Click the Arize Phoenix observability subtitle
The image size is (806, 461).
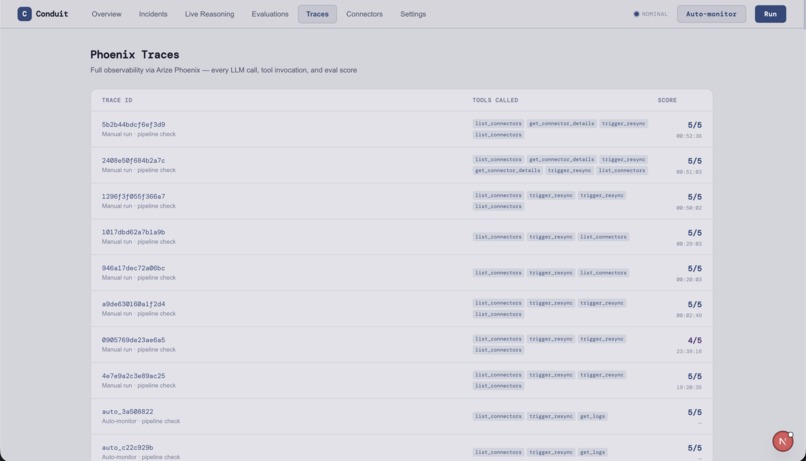[x=224, y=70]
